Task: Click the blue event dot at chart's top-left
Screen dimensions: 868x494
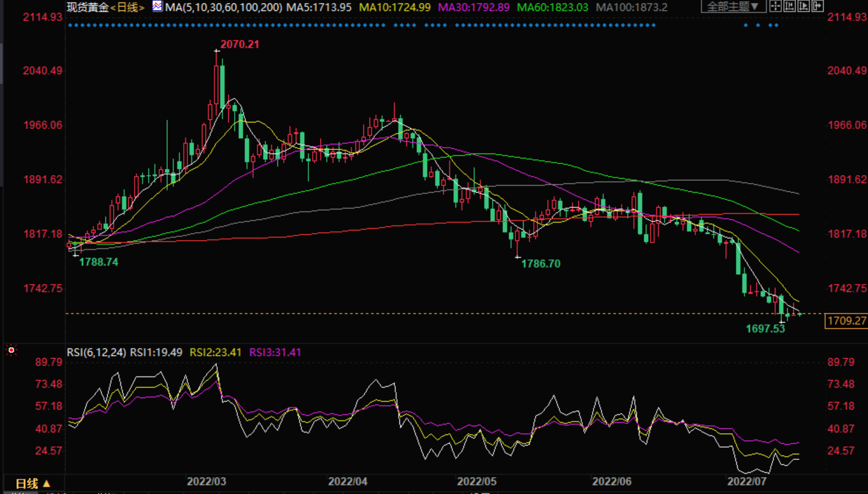Action: tap(70, 25)
